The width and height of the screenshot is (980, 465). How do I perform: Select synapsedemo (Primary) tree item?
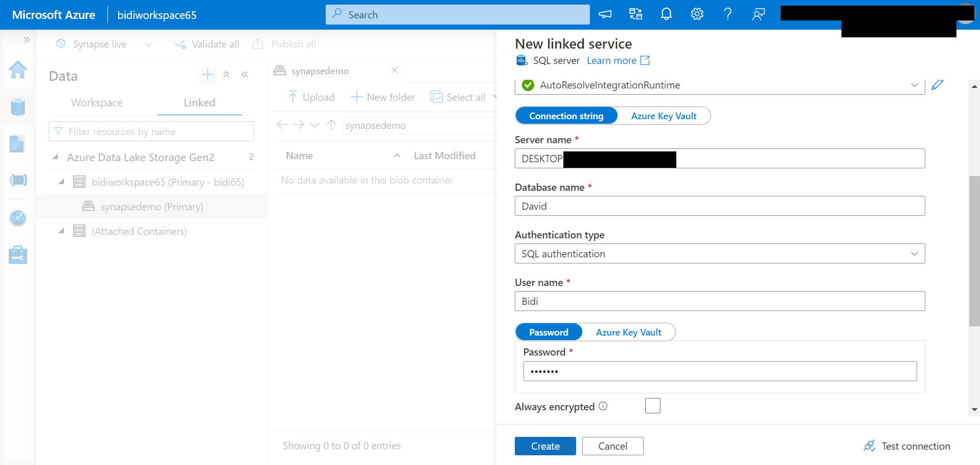coord(151,206)
